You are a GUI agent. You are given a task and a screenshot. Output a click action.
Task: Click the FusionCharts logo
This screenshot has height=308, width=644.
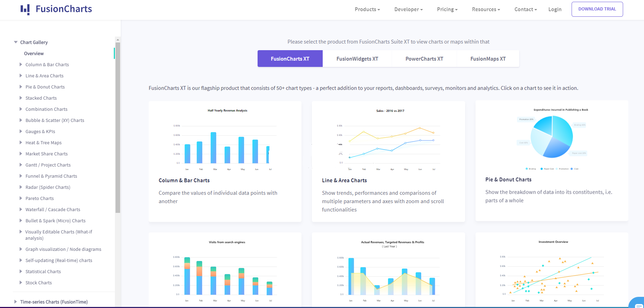[x=56, y=9]
